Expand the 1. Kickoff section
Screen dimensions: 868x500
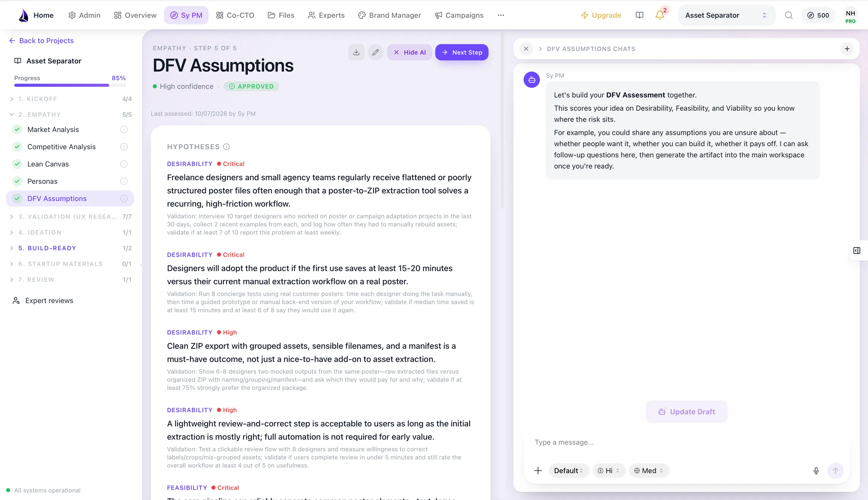70,99
